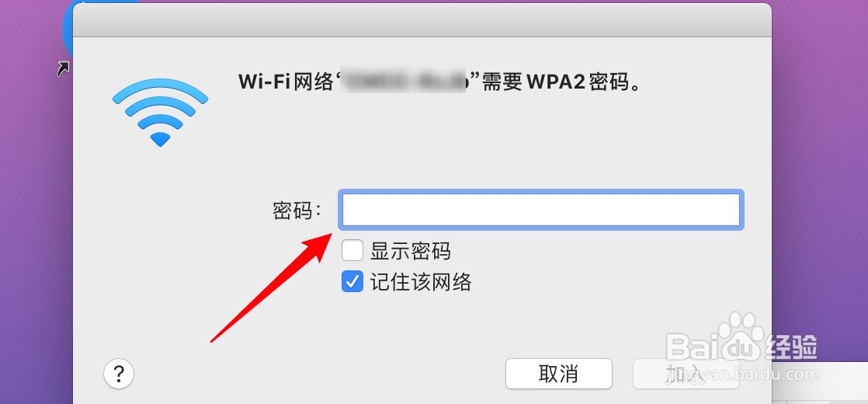Select the blue round desktop icon behind dialog
The width and height of the screenshot is (868, 404).
coord(68,28)
